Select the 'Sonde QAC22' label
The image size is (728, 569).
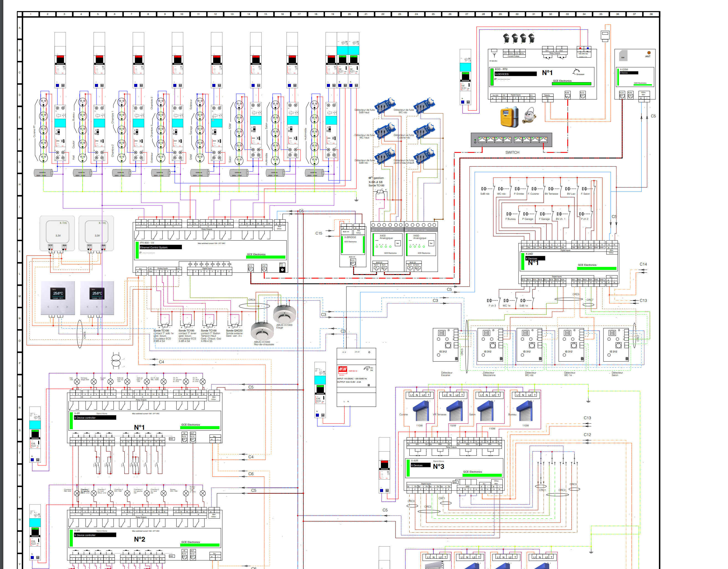(234, 331)
